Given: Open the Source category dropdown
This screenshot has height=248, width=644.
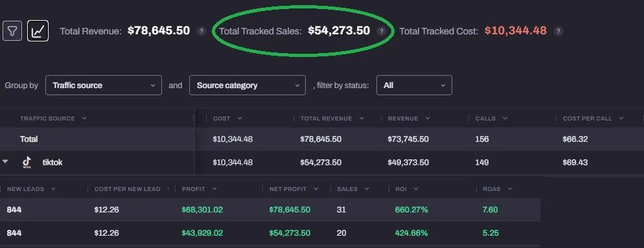Looking at the screenshot, I should pyautogui.click(x=247, y=85).
